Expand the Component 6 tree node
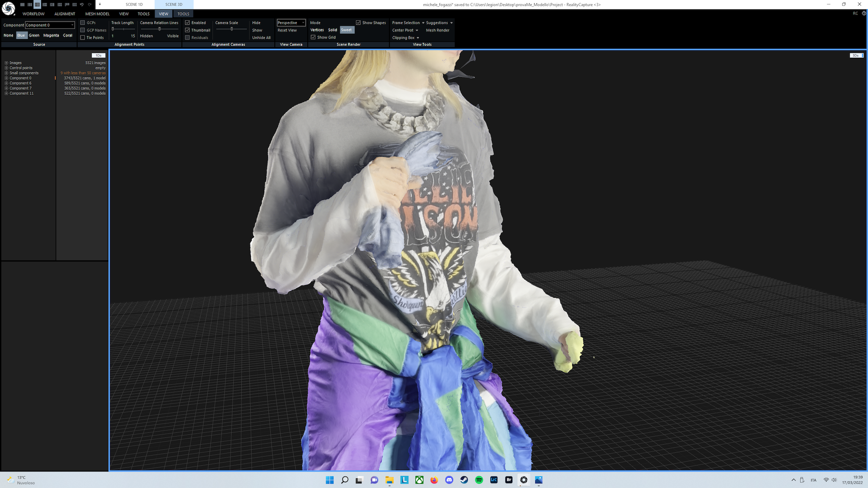 (x=6, y=83)
